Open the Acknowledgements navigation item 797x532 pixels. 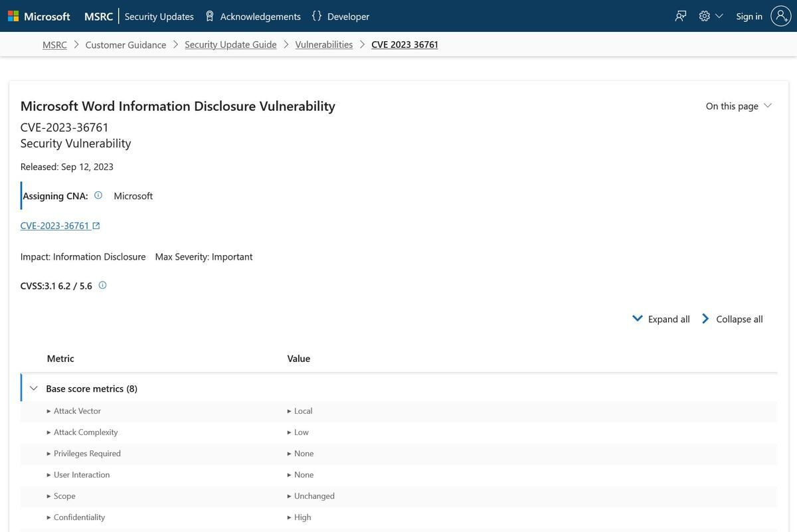pos(260,16)
